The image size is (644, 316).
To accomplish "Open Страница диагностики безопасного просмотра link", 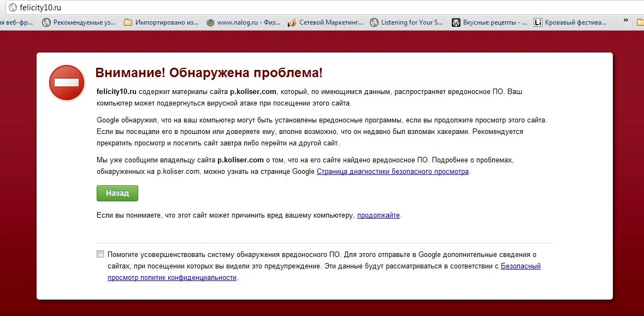I will pos(393,172).
